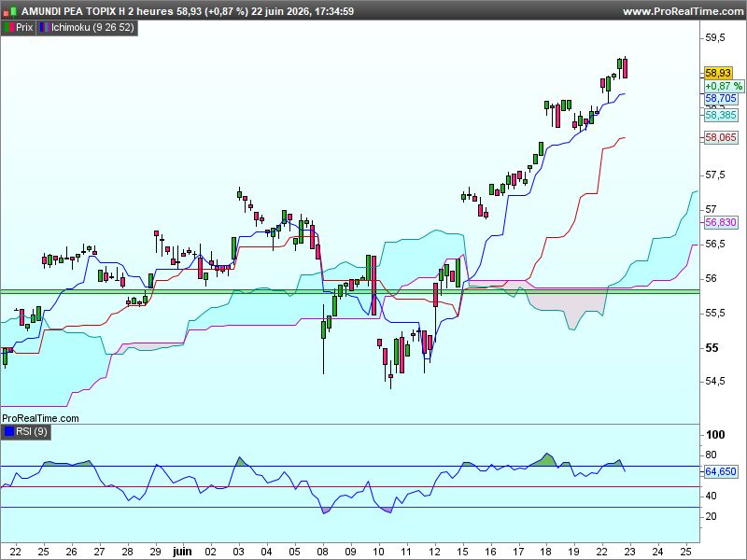This screenshot has width=747, height=560.
Task: Click the RSI 20 scale label
Action: 711,516
